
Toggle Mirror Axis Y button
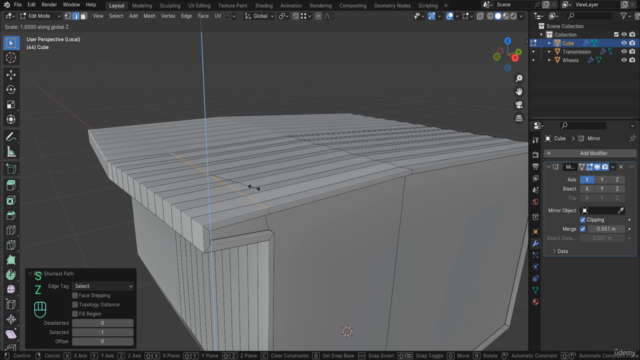[x=602, y=180]
